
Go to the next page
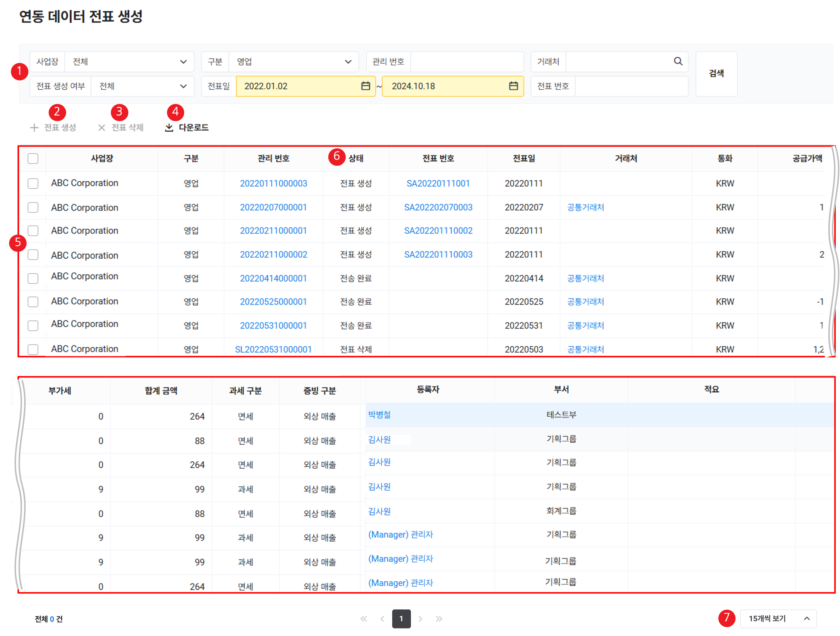click(x=420, y=619)
